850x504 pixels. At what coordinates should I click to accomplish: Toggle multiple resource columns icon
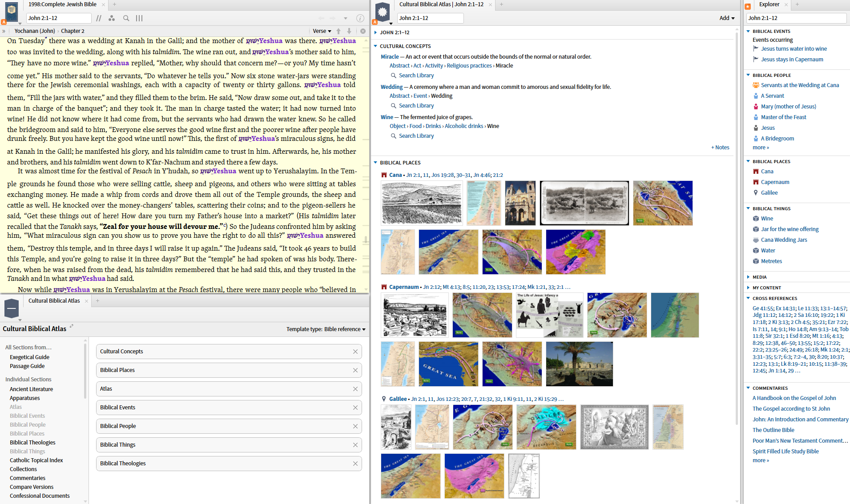click(x=139, y=18)
